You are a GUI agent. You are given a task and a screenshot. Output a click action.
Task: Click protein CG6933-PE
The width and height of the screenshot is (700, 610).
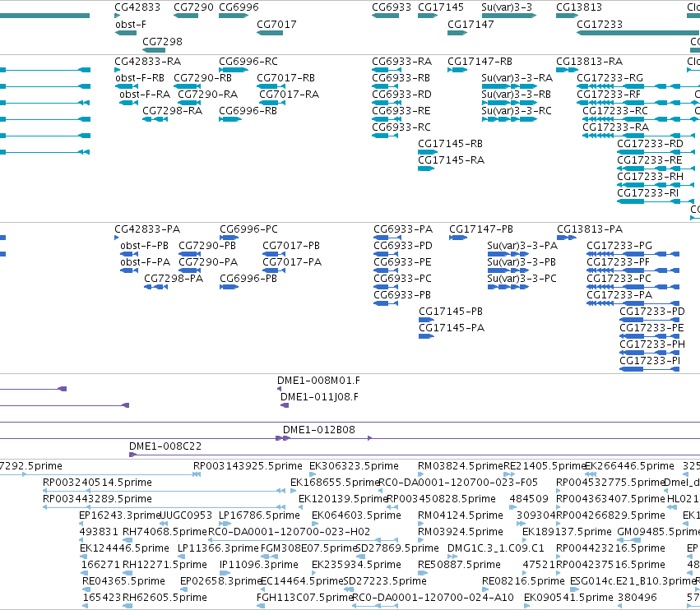[x=402, y=262]
